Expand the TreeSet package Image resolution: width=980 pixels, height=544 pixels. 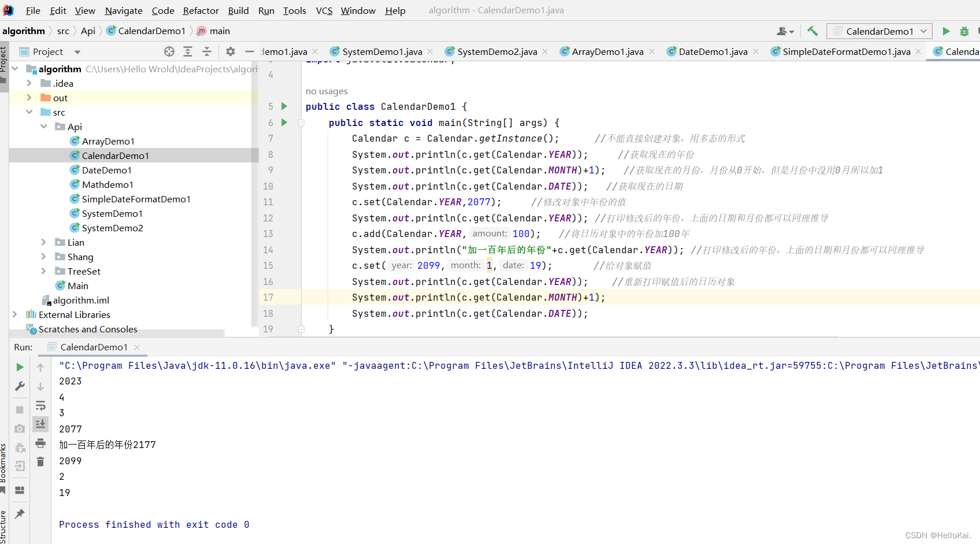click(x=44, y=271)
